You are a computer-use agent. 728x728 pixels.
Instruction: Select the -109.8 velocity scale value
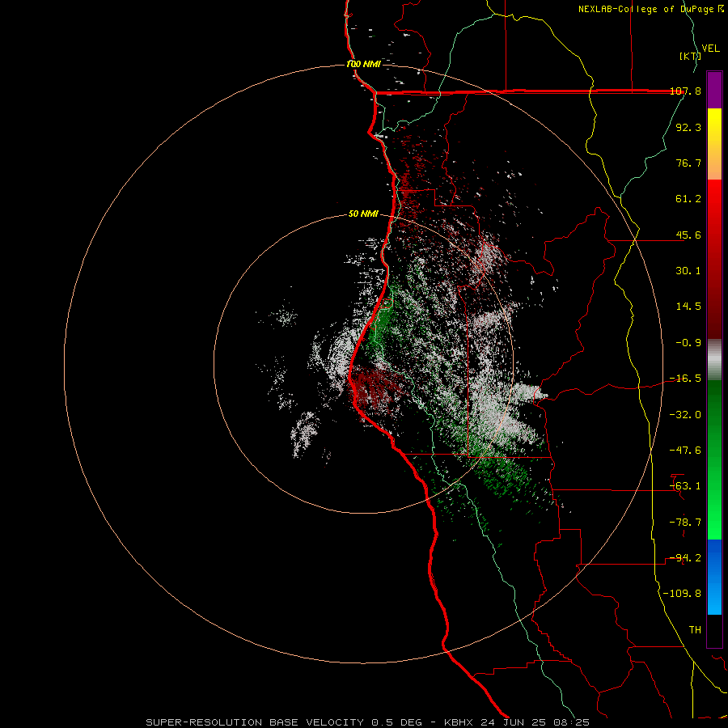tap(682, 594)
